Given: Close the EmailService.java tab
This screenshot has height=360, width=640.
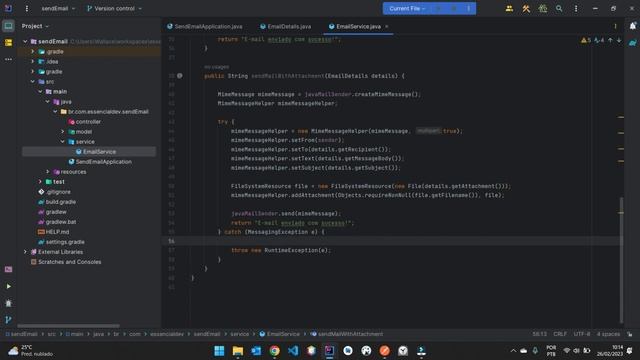Looking at the screenshot, I should click(x=387, y=26).
